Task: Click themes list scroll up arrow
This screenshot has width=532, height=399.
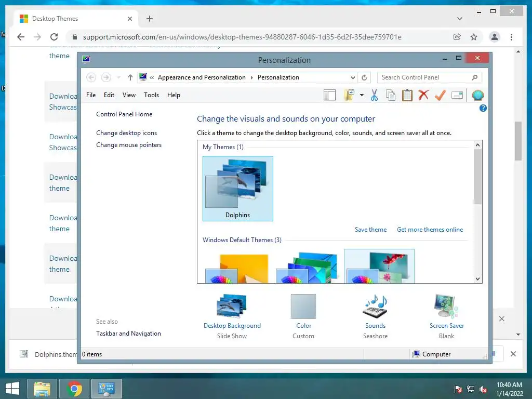Action: 478,145
